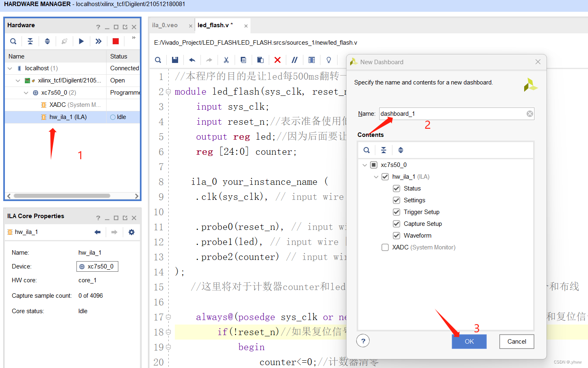Check the XADC (System Monitor) checkbox

coord(385,247)
